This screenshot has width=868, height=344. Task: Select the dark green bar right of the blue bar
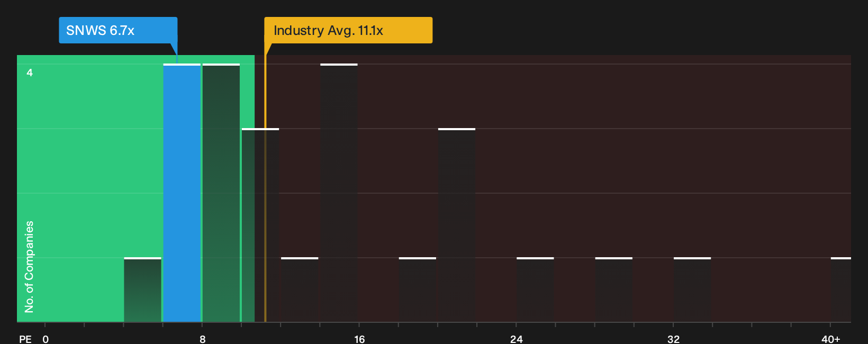221,193
